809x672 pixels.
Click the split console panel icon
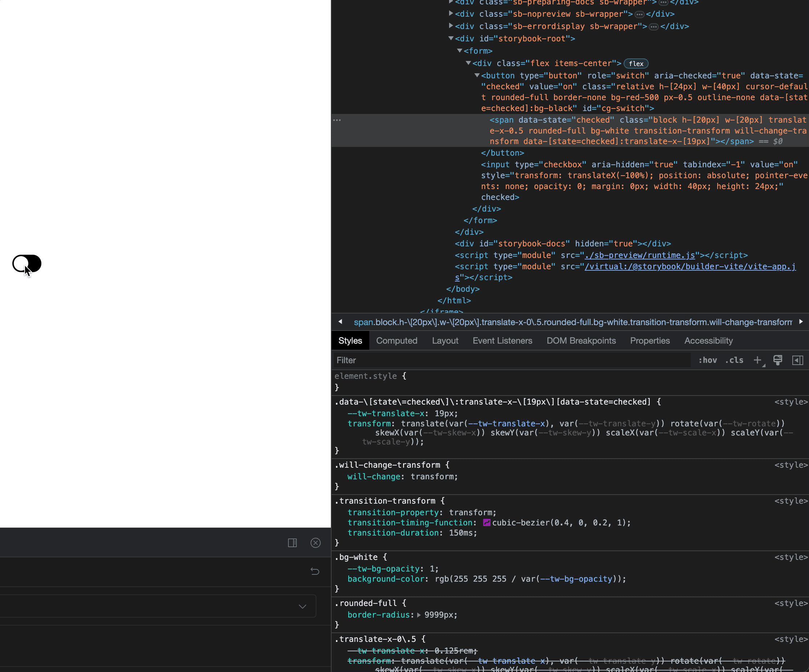click(x=292, y=543)
